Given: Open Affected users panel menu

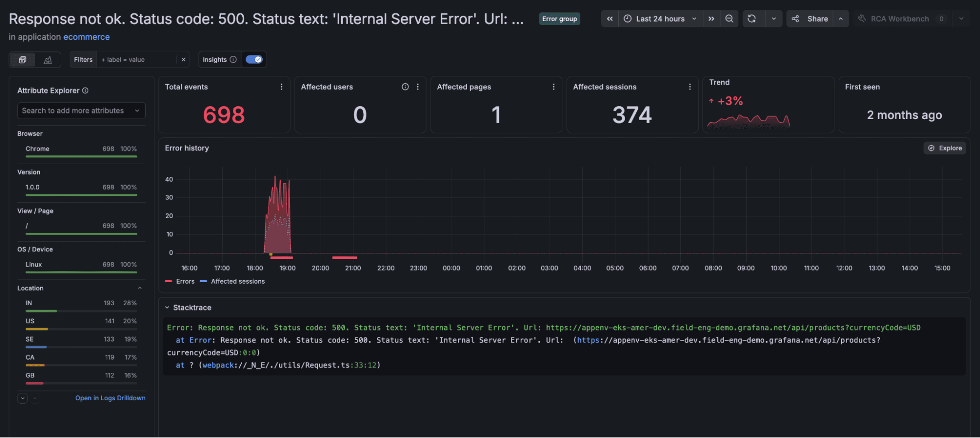Looking at the screenshot, I should [x=418, y=87].
